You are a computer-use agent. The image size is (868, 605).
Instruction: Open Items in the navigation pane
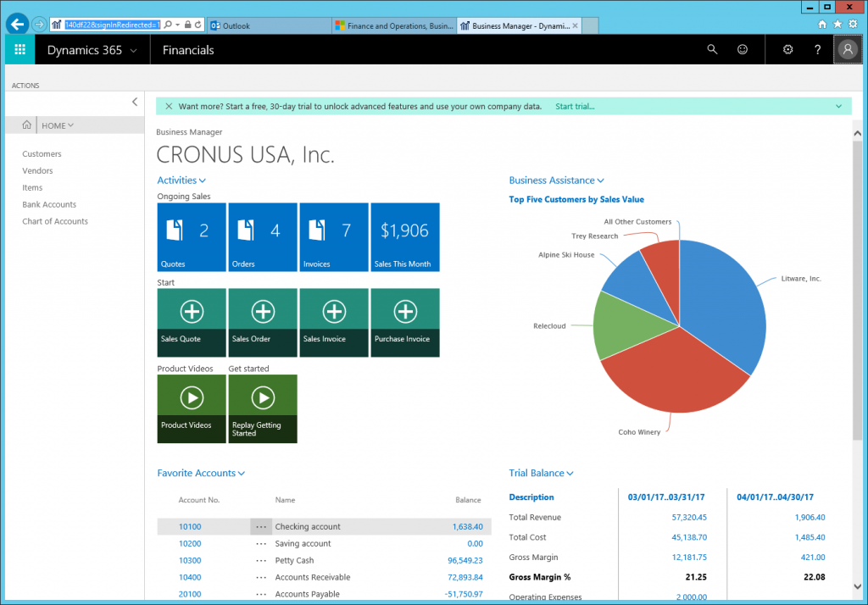click(x=32, y=187)
